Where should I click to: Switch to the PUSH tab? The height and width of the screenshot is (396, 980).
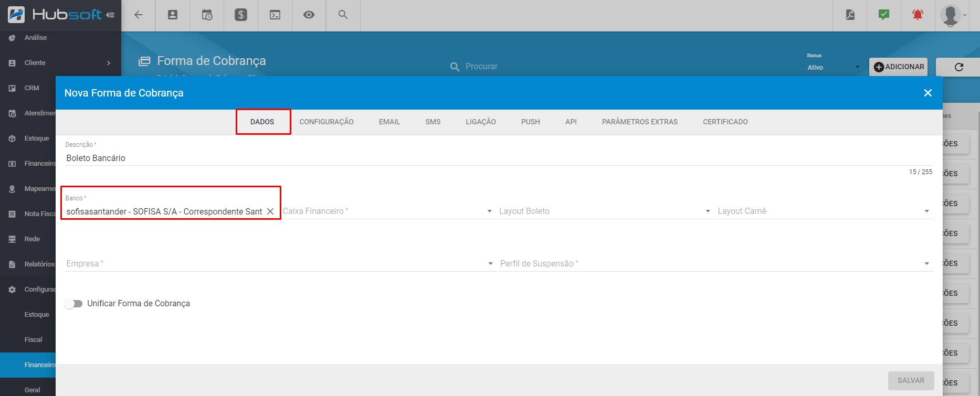click(531, 122)
